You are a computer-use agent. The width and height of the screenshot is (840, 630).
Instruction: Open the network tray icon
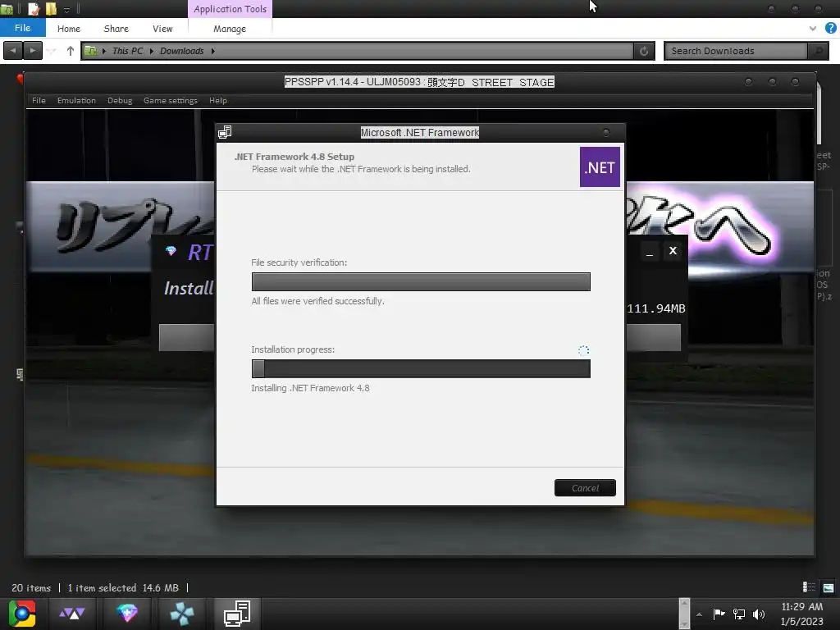click(739, 614)
